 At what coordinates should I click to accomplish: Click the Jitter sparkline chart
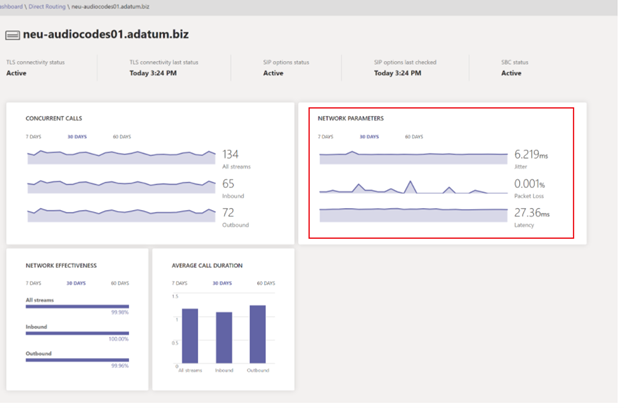413,158
